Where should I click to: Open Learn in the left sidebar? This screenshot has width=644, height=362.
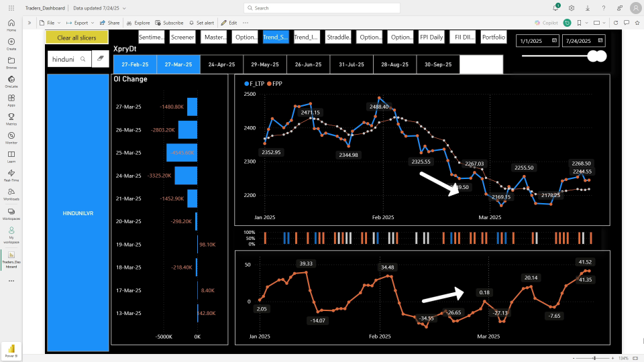(x=11, y=157)
